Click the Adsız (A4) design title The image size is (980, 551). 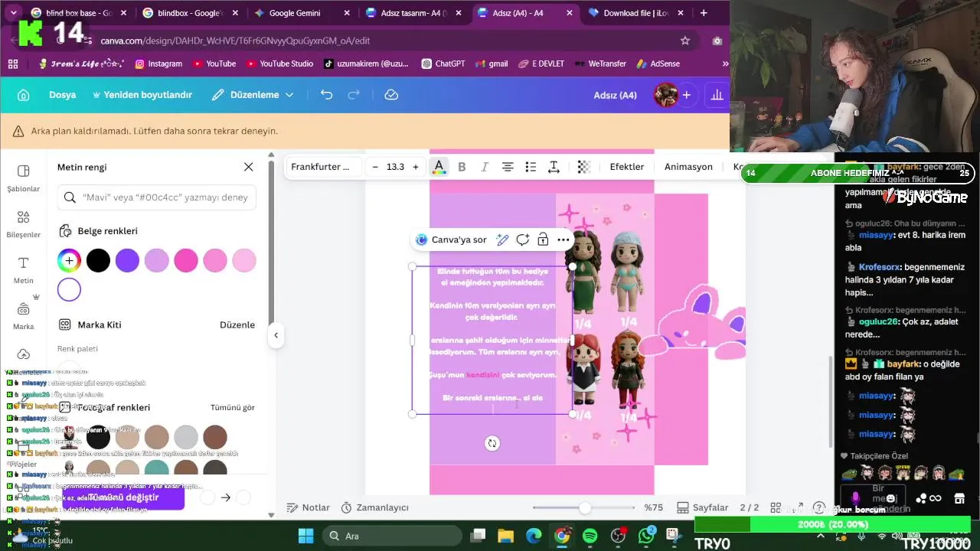615,96
